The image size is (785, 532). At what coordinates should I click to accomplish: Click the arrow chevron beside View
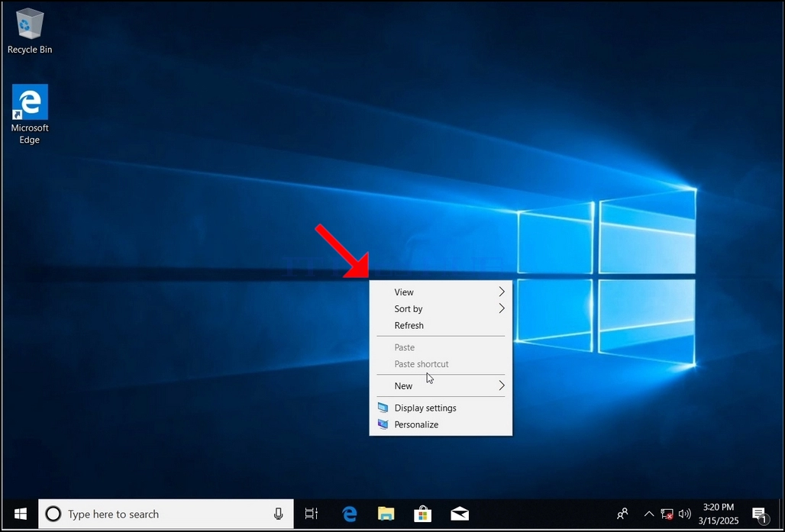pos(502,292)
